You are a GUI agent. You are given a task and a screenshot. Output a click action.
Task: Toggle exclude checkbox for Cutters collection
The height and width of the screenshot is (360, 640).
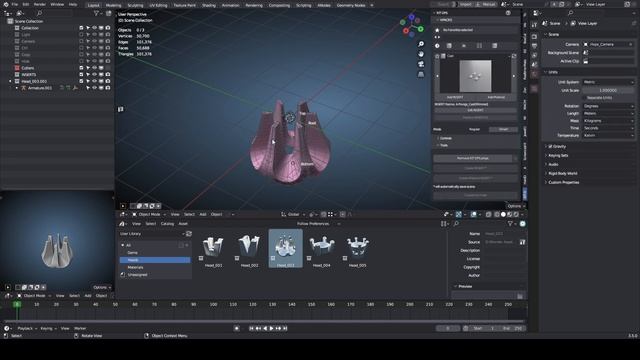pos(81,68)
